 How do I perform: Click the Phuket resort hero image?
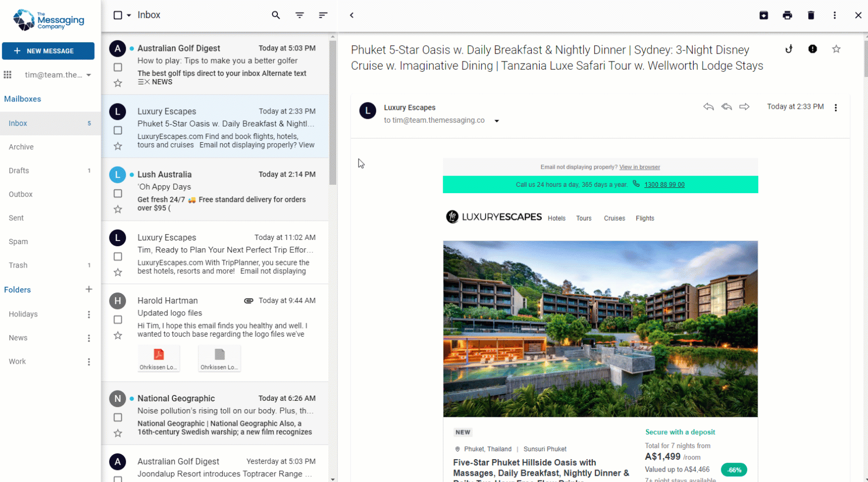pos(600,329)
